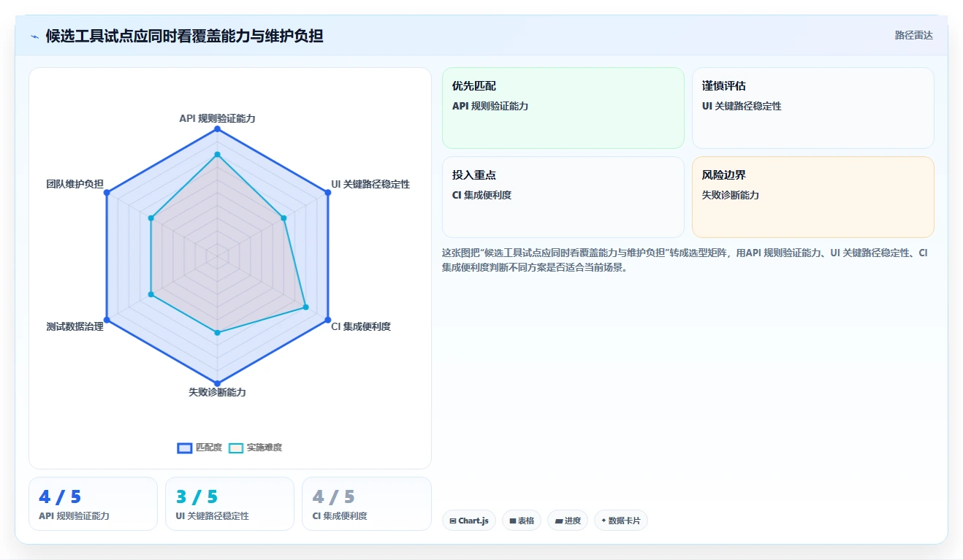Click the blue data point at 测试数据治理 vertex
963x560 pixels.
pos(107,320)
